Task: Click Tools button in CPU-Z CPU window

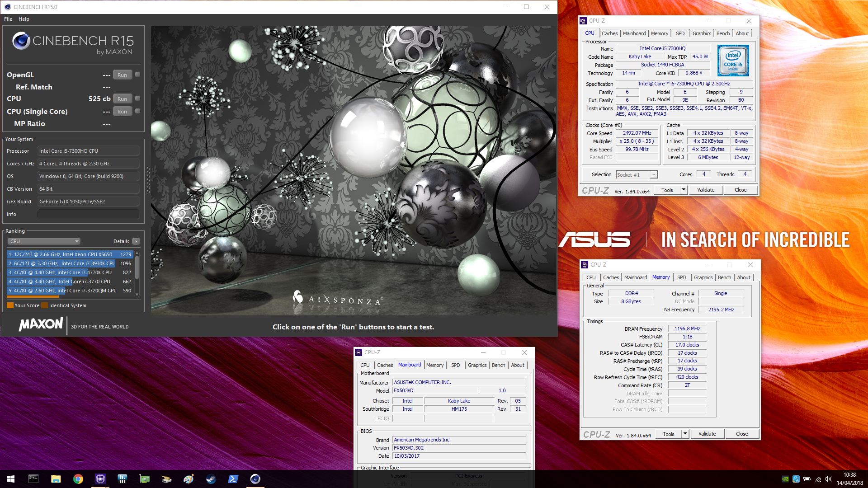Action: [667, 190]
